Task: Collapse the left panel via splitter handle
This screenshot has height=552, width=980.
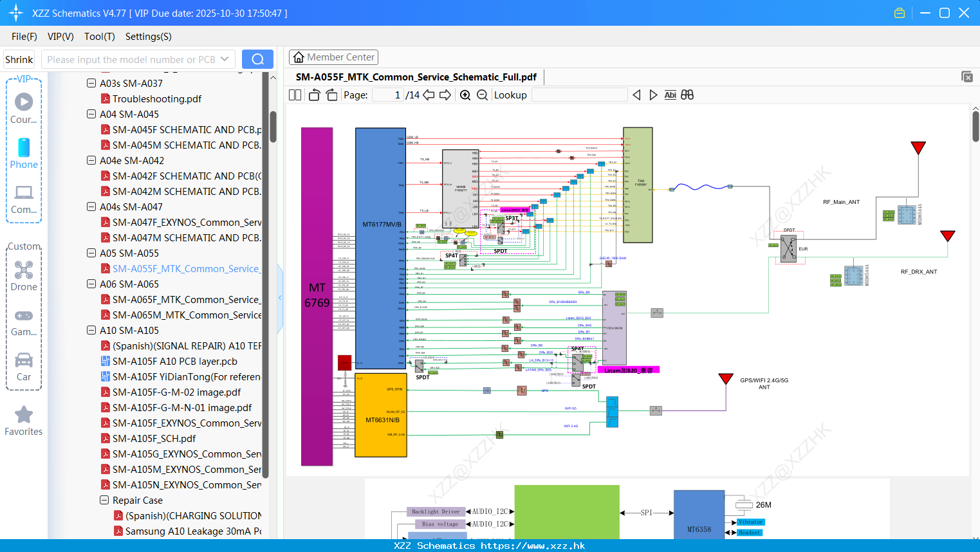Action: coord(280,298)
